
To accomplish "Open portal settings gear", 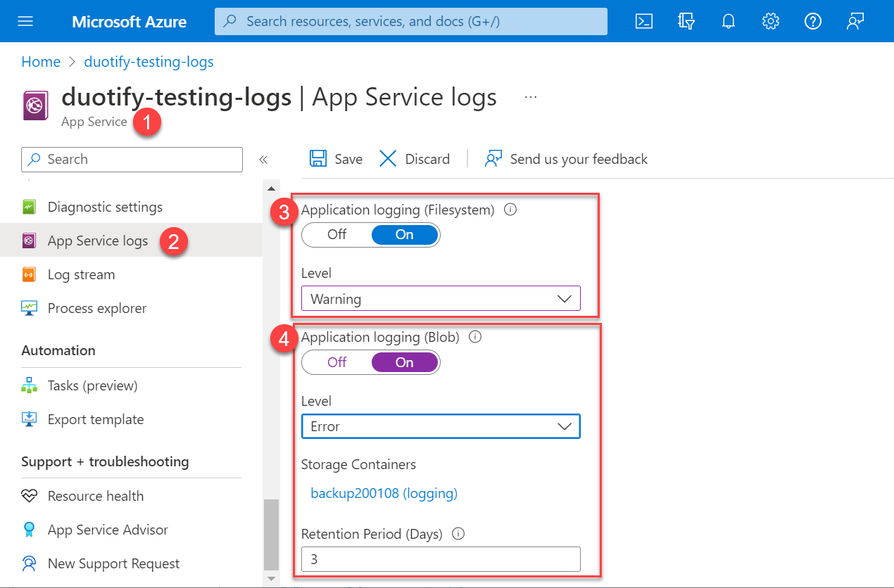I will point(771,21).
